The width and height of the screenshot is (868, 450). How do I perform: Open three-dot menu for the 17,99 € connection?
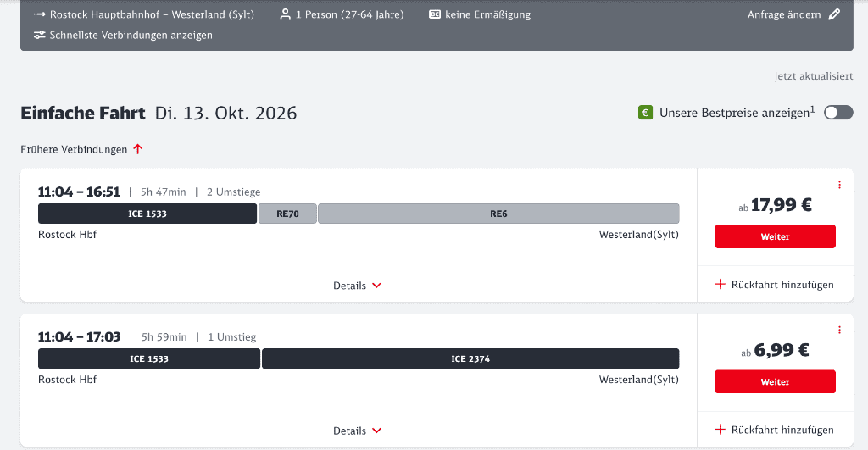click(x=839, y=185)
